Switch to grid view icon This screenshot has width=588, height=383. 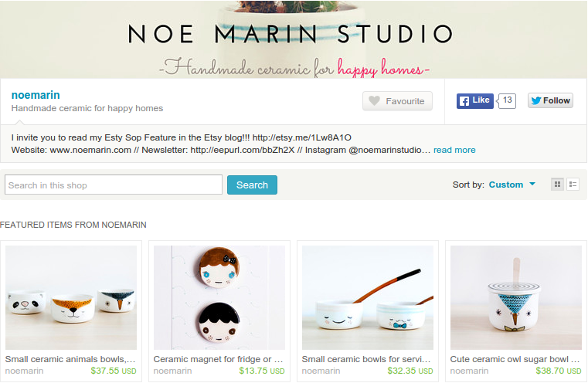557,185
